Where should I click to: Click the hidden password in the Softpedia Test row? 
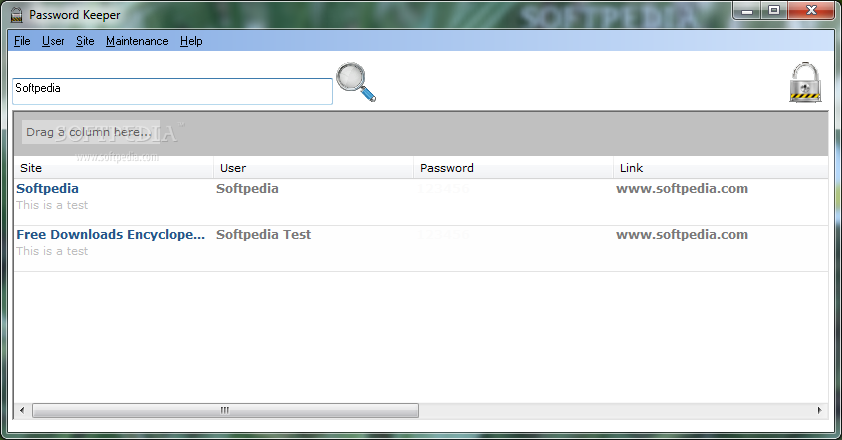click(443, 235)
